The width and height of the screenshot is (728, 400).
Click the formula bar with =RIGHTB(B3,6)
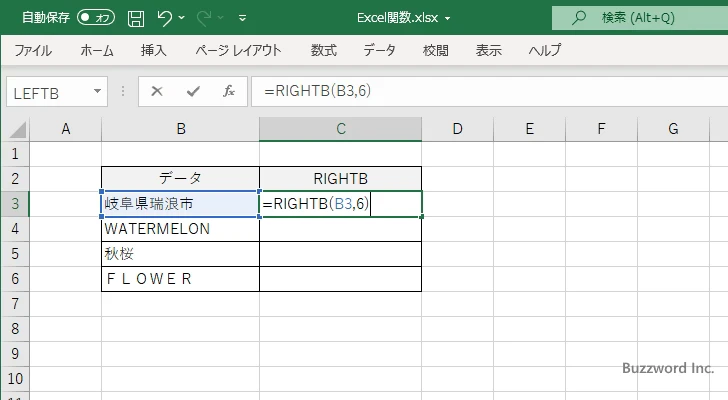(490, 91)
